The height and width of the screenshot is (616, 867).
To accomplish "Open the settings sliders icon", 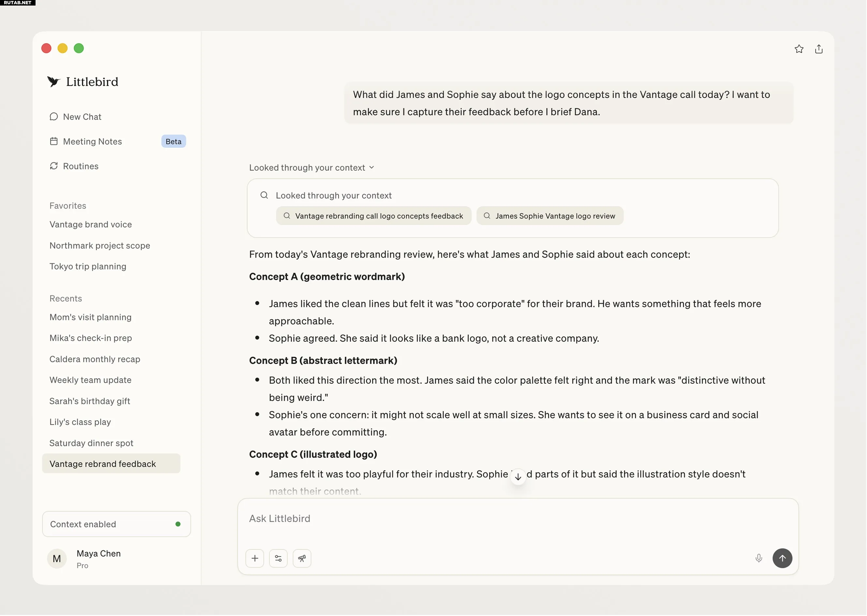I will (x=278, y=558).
